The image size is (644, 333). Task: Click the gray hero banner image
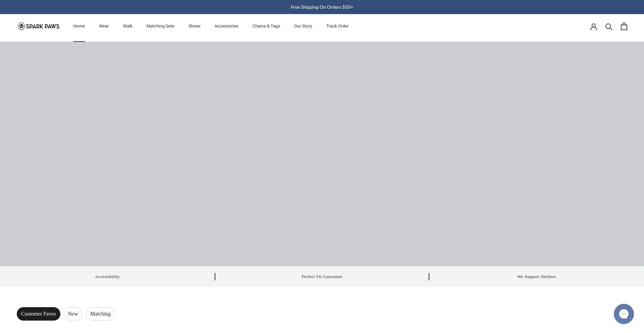[x=322, y=154]
